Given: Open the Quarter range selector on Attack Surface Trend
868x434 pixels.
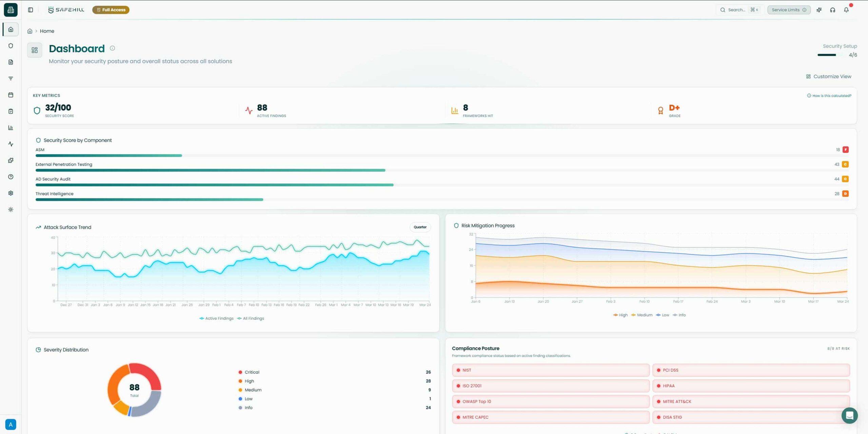Looking at the screenshot, I should [420, 227].
